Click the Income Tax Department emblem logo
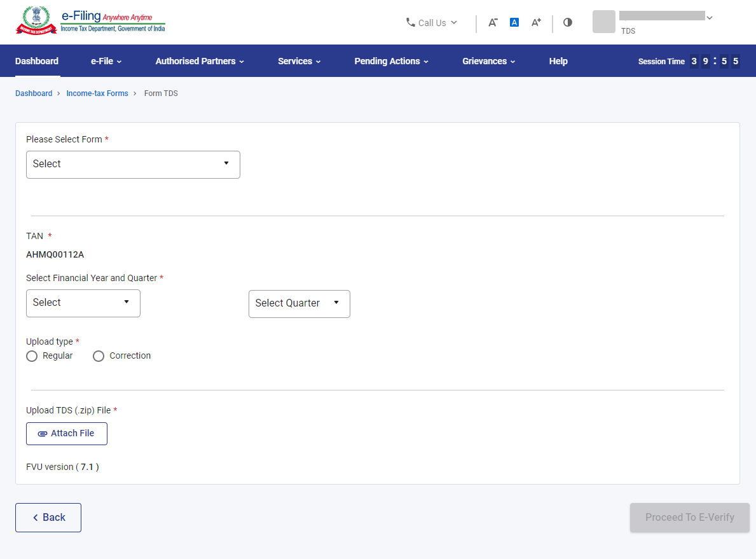Screen dimensions: 756x559 point(36,21)
